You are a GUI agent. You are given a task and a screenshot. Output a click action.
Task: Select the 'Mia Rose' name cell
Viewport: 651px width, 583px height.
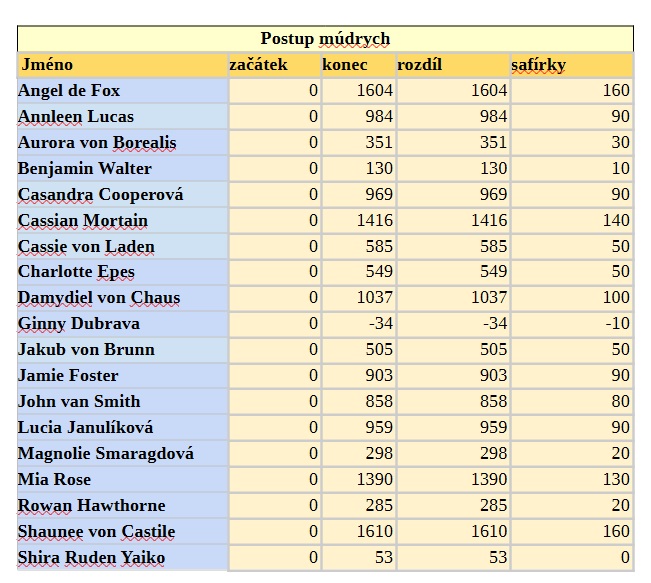click(55, 480)
